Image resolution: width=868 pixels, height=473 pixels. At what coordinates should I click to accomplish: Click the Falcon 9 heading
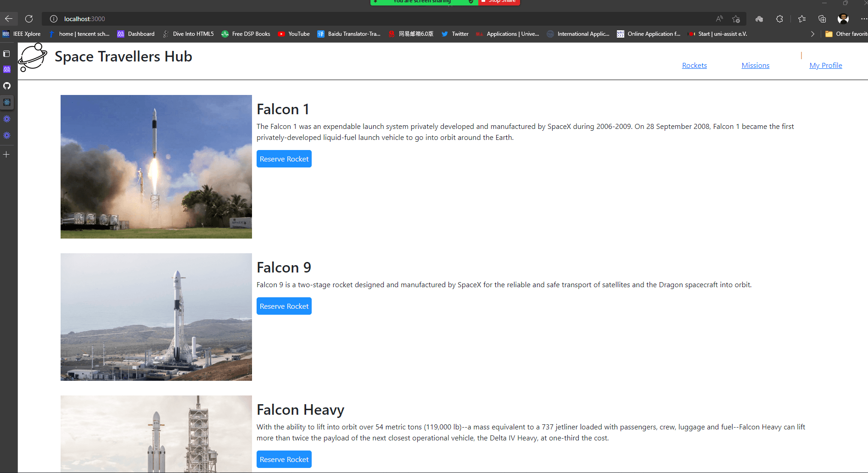284,267
